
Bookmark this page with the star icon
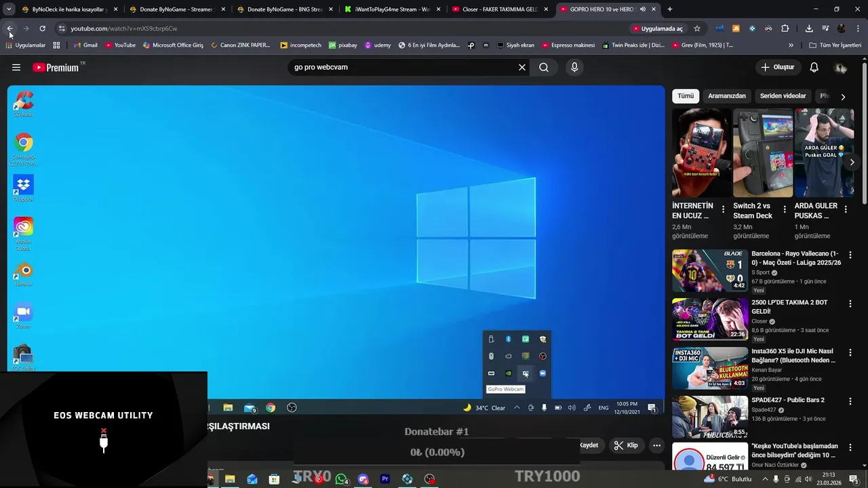(697, 28)
